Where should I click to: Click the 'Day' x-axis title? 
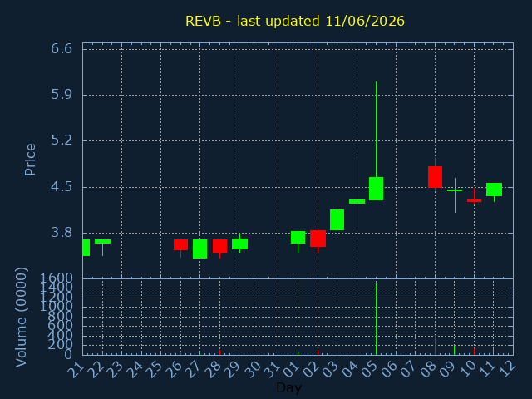tap(288, 387)
